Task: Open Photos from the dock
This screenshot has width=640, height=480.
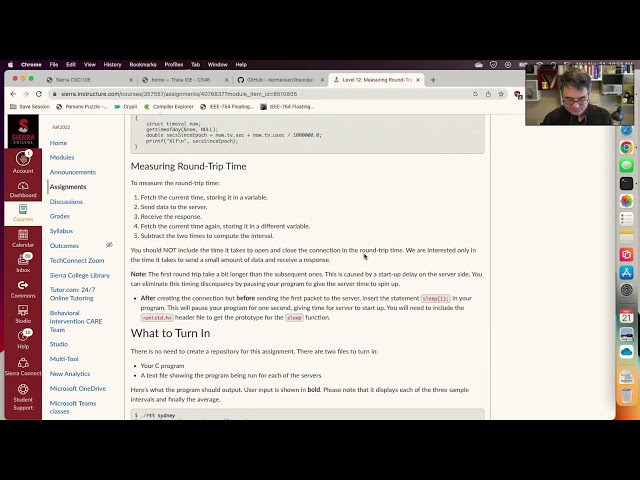Action: click(x=627, y=201)
